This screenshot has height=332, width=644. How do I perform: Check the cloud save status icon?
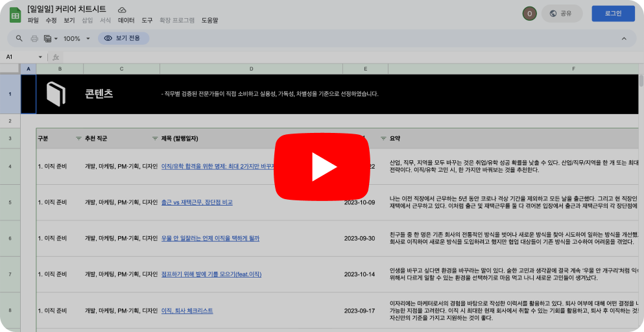click(122, 10)
